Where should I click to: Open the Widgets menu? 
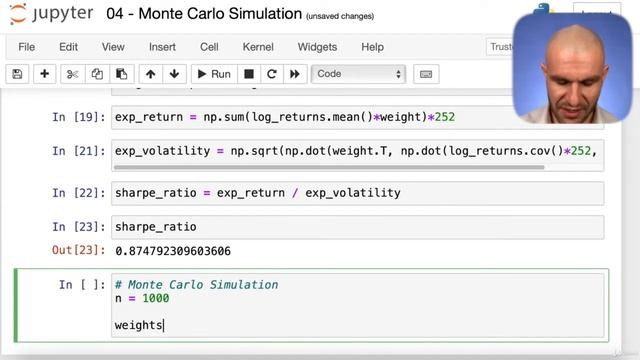pyautogui.click(x=317, y=47)
